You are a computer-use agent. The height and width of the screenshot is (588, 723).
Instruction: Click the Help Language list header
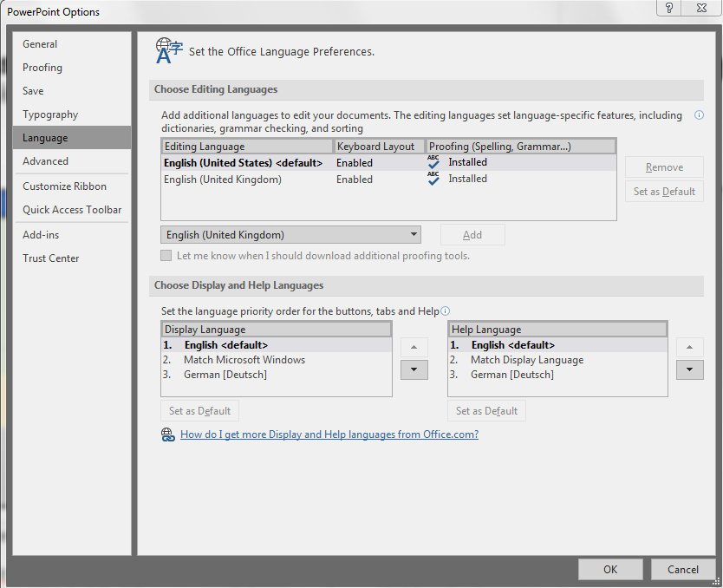click(557, 330)
